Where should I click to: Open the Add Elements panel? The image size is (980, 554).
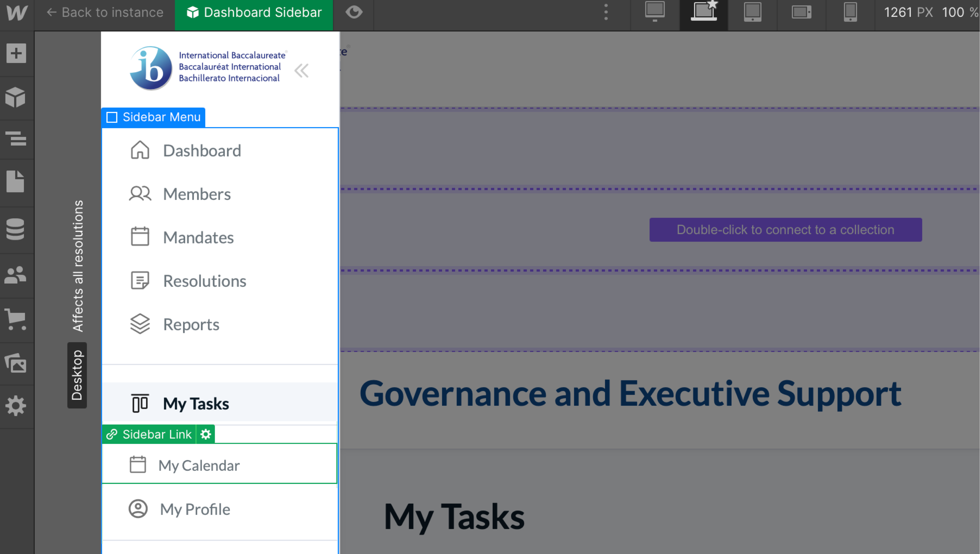point(16,53)
